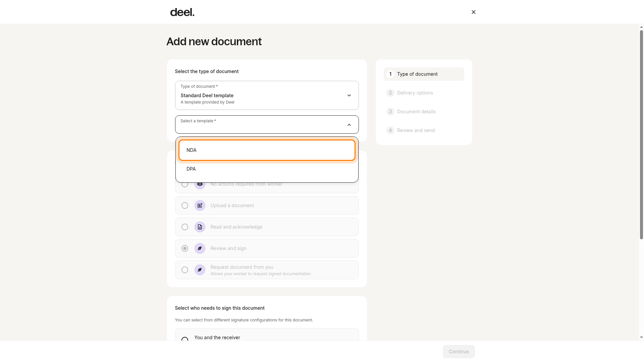Open the Type of document dropdown
This screenshot has height=362, width=644.
coord(267,95)
